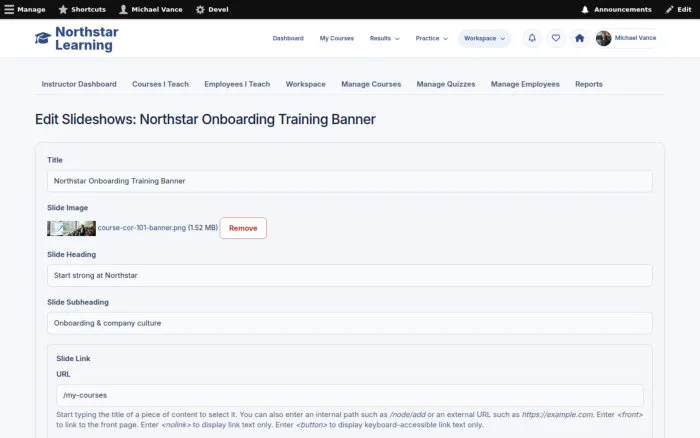Screen dimensions: 700x438
Task: Switch to Workspace tab in instructor menu
Action: click(305, 84)
